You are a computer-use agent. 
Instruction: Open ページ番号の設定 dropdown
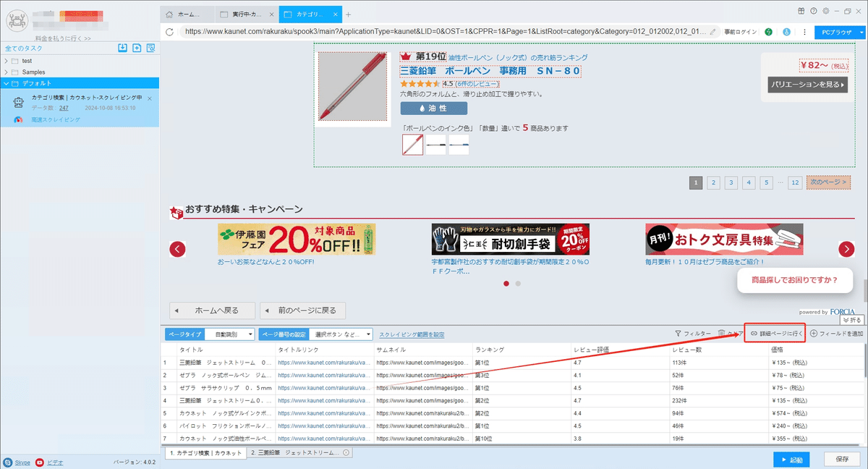[341, 334]
